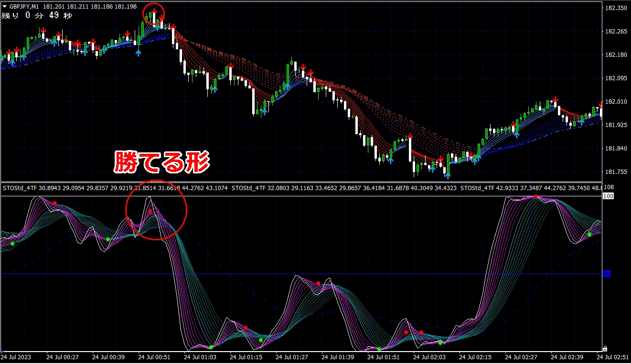631x364 pixels.
Task: Select the red dot at the 02:27 stochastic peak
Action: [x=536, y=196]
